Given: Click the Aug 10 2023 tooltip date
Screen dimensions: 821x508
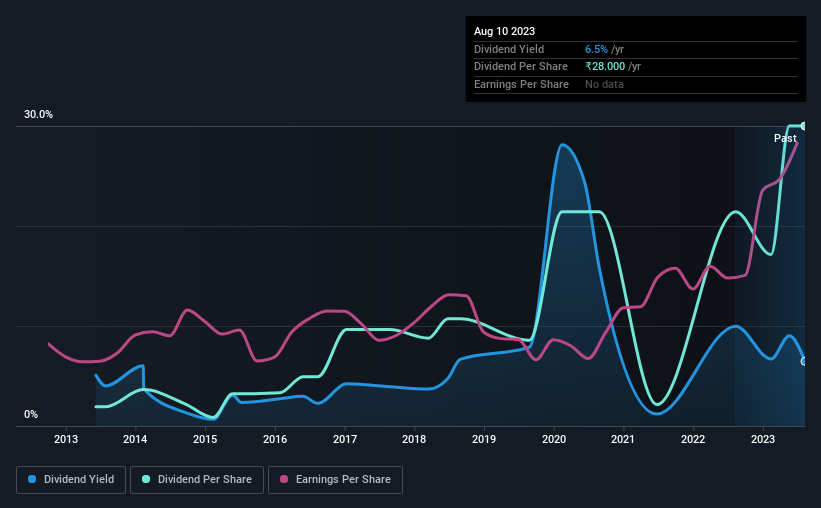Looking at the screenshot, I should [504, 31].
